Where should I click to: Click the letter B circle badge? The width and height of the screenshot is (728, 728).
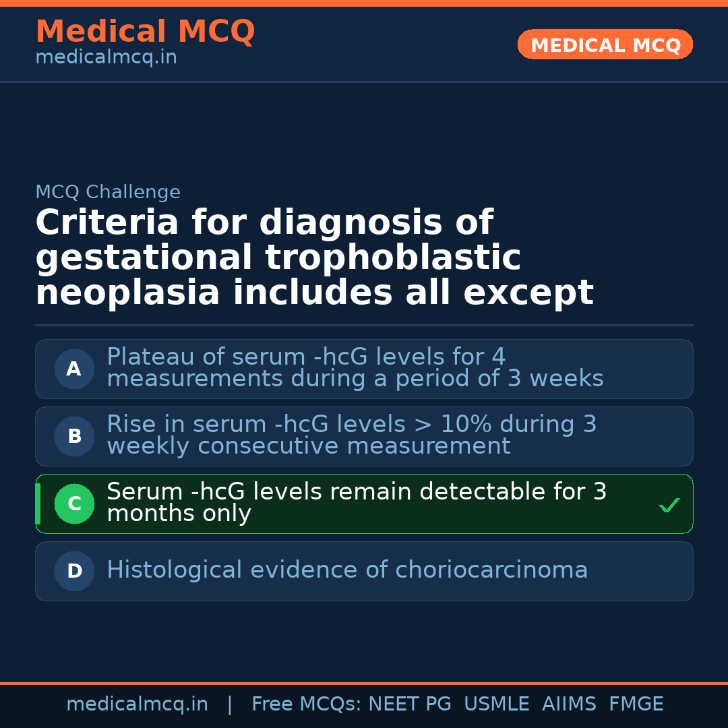tap(74, 437)
